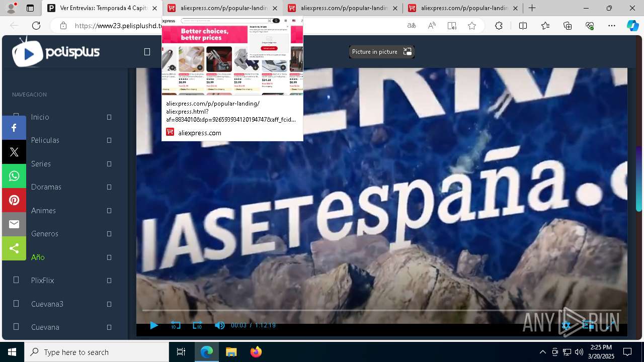Open Peliculas in the sidebar
The height and width of the screenshot is (362, 644).
pyautogui.click(x=45, y=140)
